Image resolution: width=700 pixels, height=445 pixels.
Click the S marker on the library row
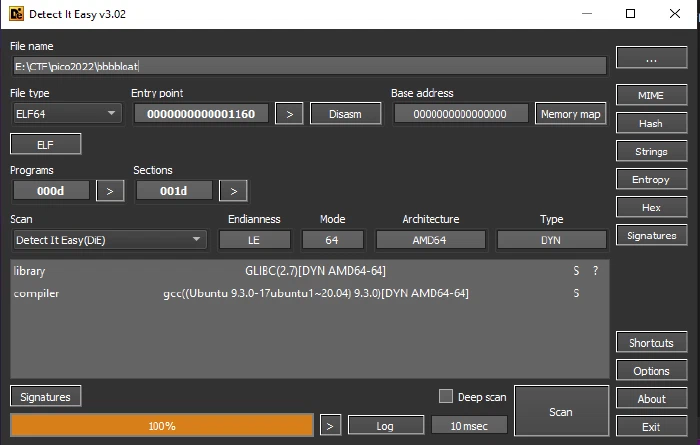[576, 271]
